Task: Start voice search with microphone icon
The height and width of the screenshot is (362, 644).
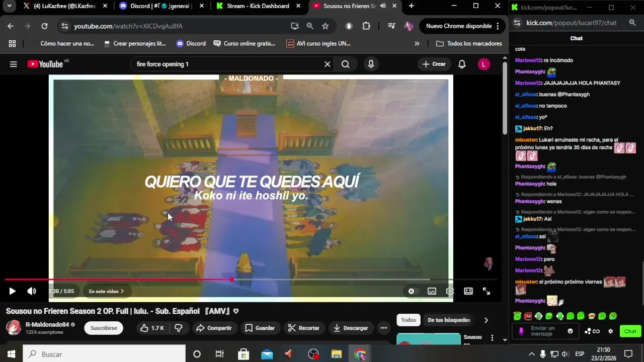Action: pos(371,64)
